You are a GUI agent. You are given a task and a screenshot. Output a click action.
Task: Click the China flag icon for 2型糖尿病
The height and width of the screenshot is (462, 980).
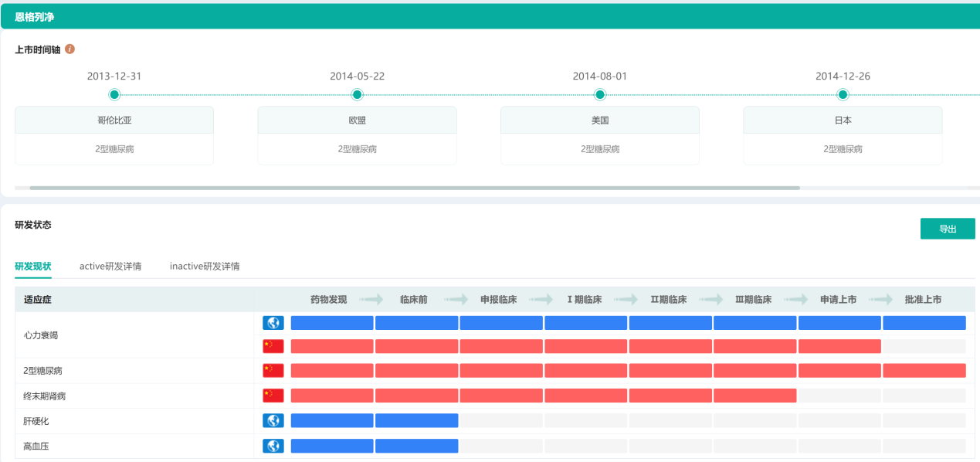273,371
